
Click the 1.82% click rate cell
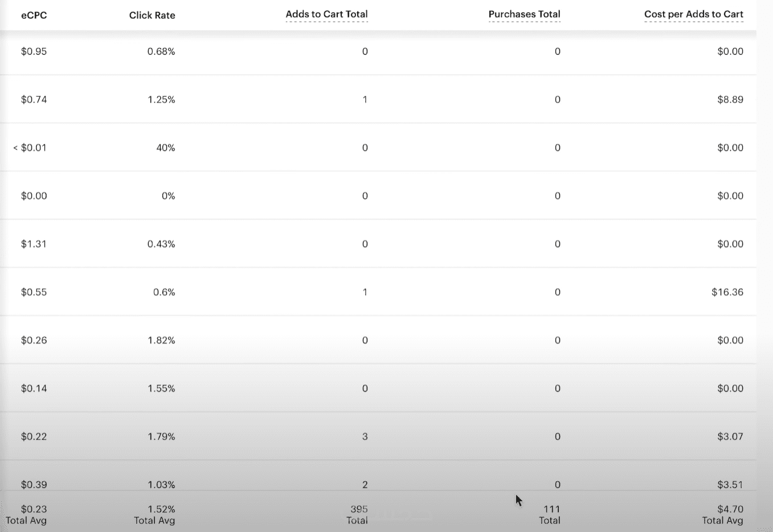[x=161, y=340]
